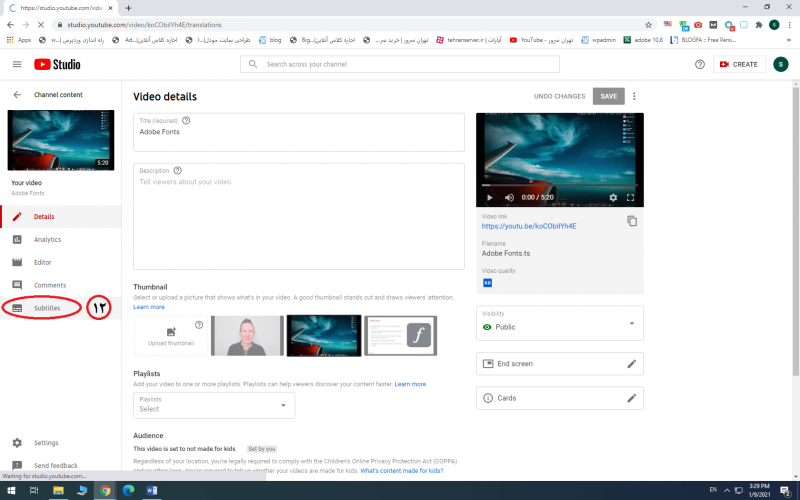Go to Analytics in the sidebar
Viewport: 800px width, 500px height.
(47, 240)
